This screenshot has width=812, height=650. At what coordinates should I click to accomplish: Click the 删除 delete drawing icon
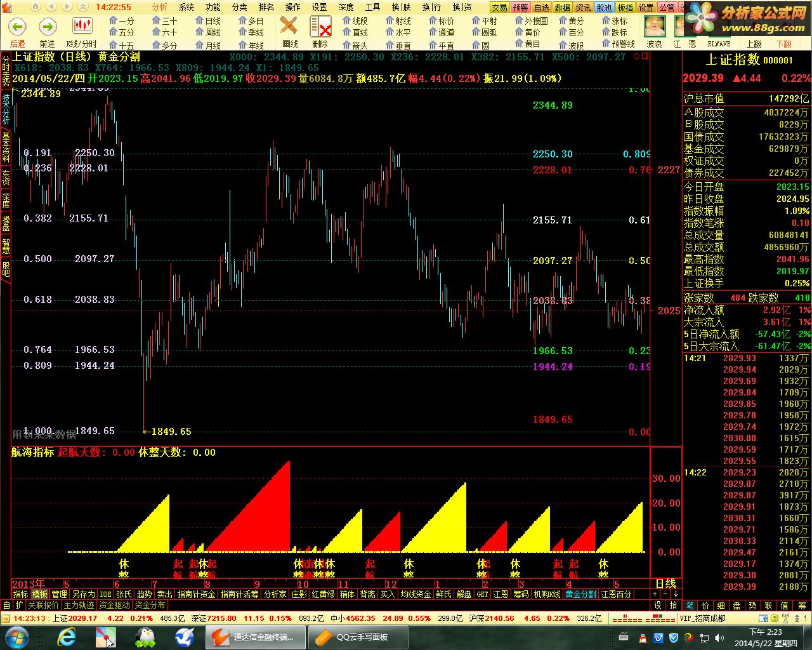(320, 27)
